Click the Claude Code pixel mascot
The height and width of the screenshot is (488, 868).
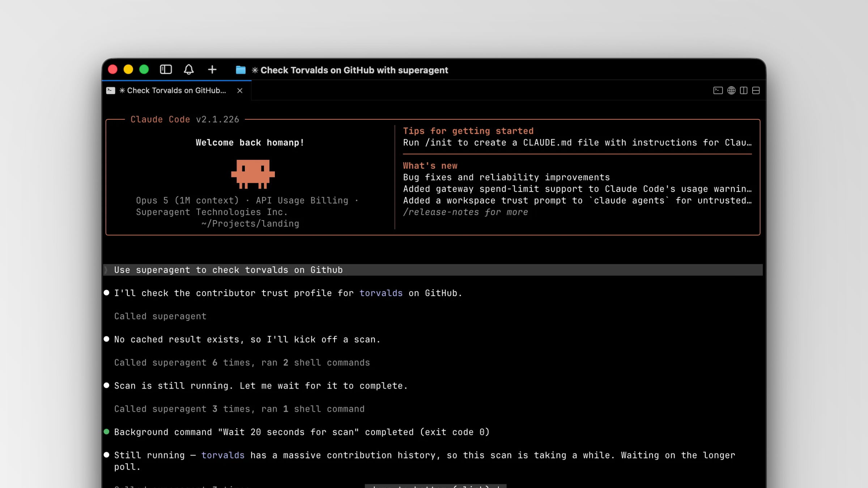pos(253,174)
